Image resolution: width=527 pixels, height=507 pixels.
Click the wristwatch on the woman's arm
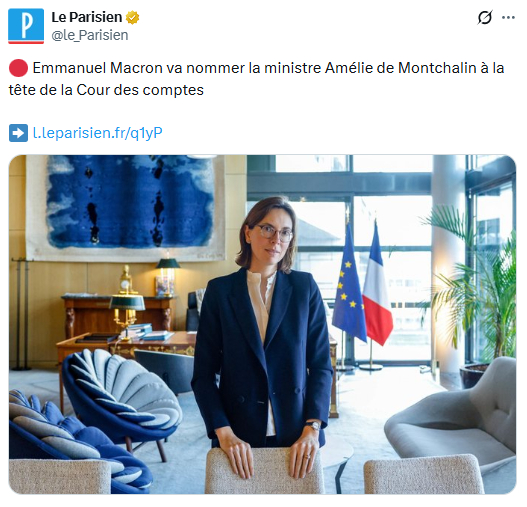313,426
